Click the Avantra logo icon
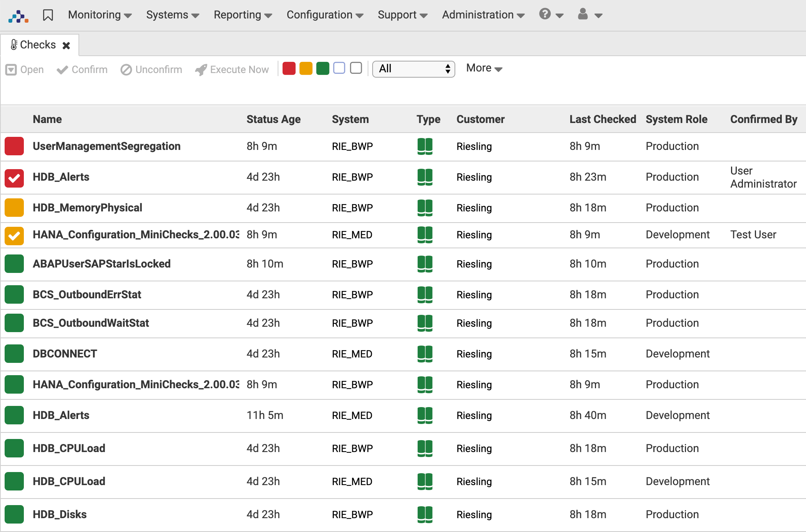 [x=17, y=16]
